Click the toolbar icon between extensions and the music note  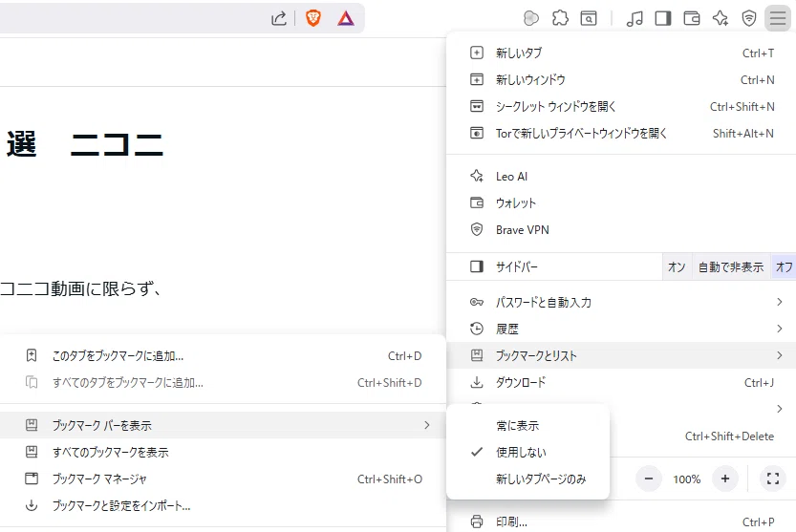tap(589, 19)
